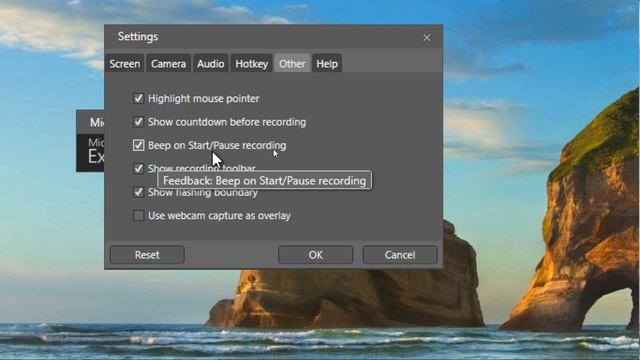The width and height of the screenshot is (640, 360).
Task: Switch to the Screen tab
Action: (124, 64)
